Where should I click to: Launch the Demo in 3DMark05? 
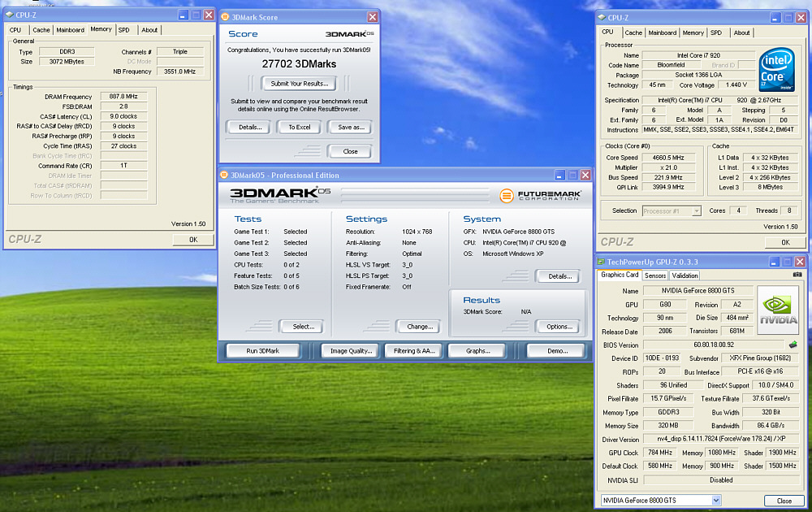(557, 351)
